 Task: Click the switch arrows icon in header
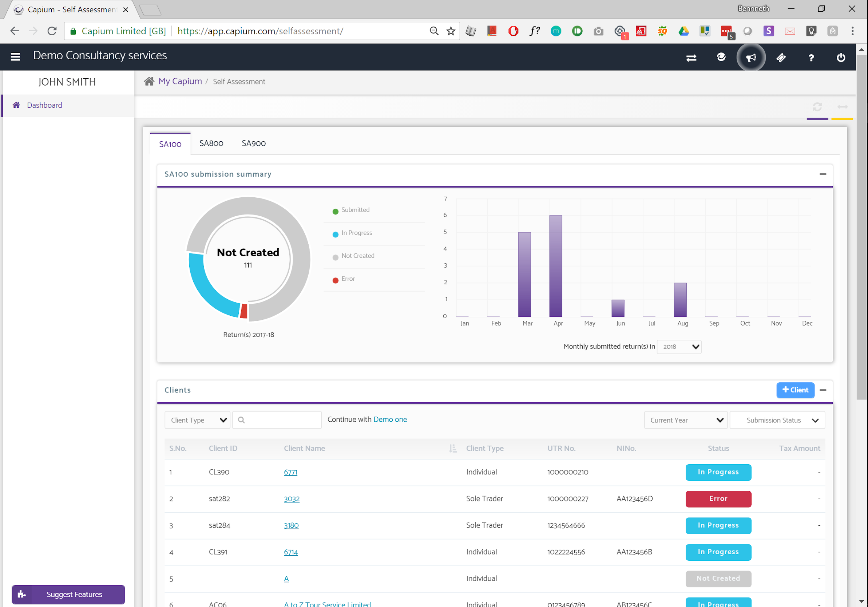tap(691, 58)
